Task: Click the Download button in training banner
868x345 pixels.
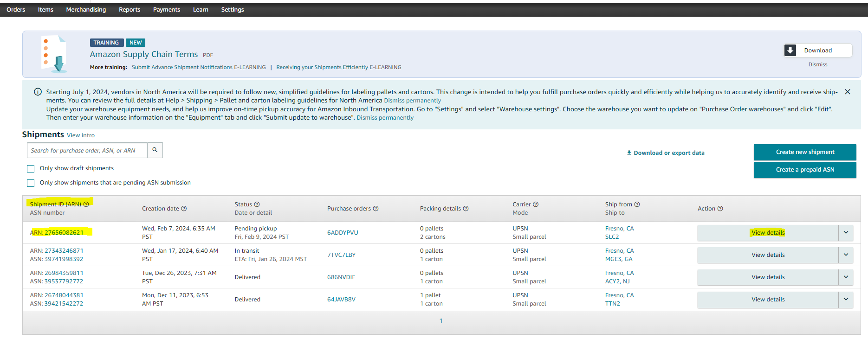Action: [x=818, y=50]
